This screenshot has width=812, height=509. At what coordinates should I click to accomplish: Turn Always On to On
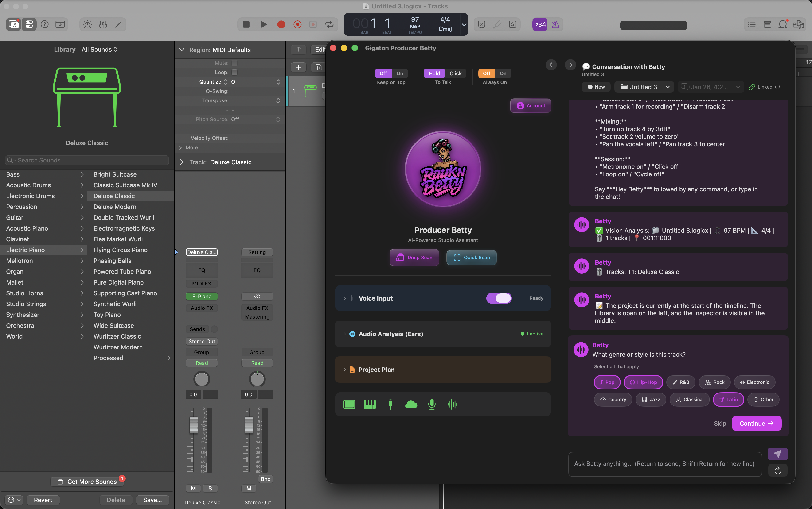point(503,73)
